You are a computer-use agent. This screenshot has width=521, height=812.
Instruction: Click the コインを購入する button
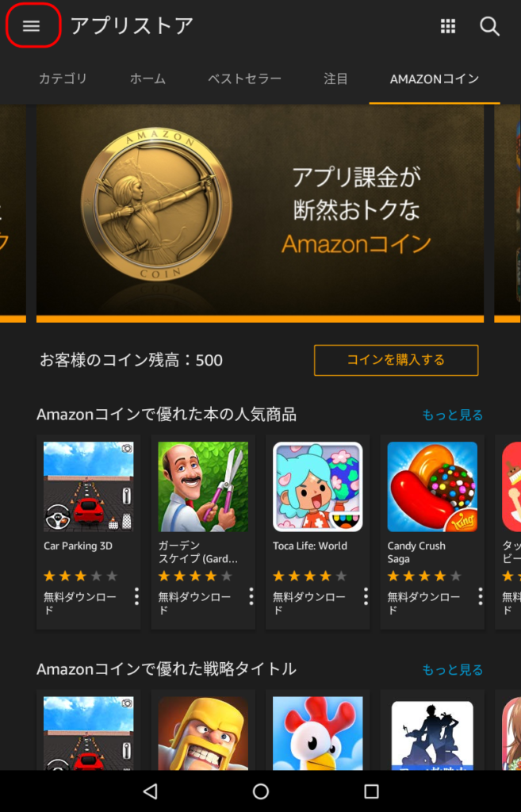396,360
